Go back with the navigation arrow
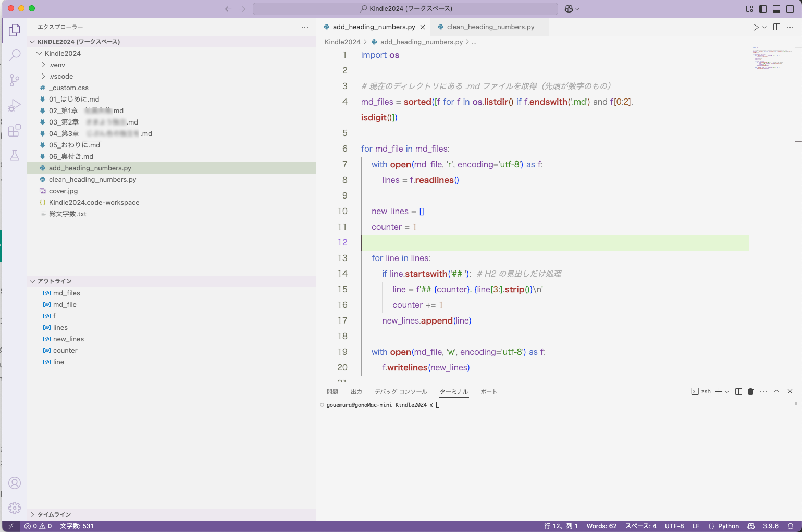 click(x=228, y=9)
